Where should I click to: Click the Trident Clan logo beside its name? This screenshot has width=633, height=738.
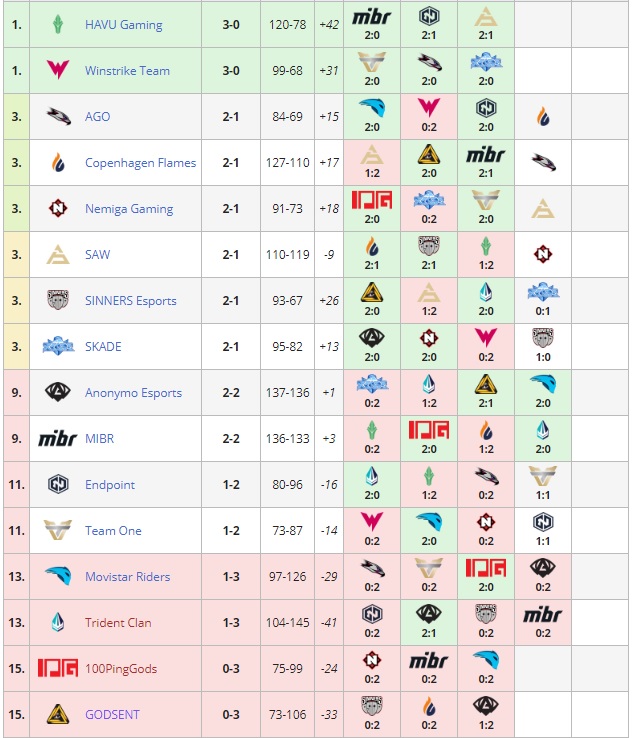tap(58, 622)
